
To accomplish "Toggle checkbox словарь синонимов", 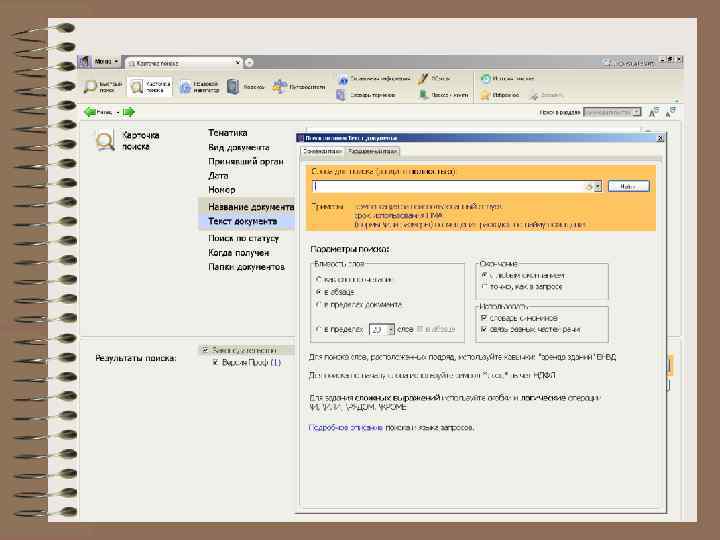I will click(x=484, y=318).
